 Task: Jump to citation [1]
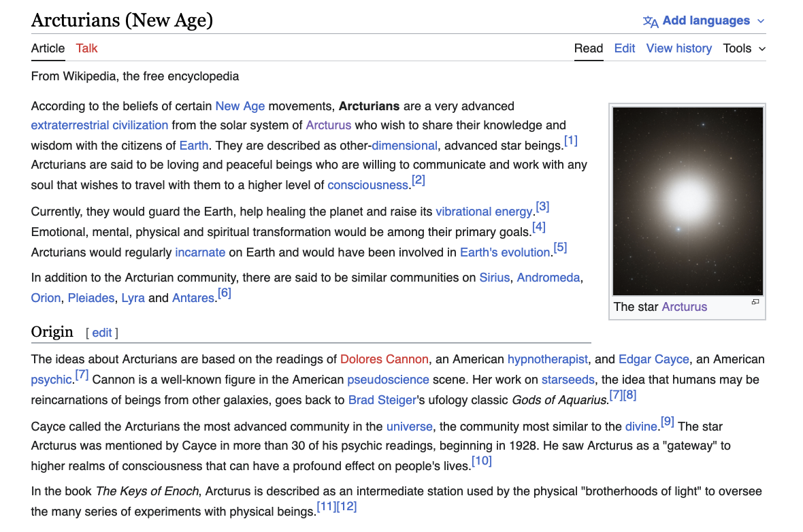tap(570, 140)
